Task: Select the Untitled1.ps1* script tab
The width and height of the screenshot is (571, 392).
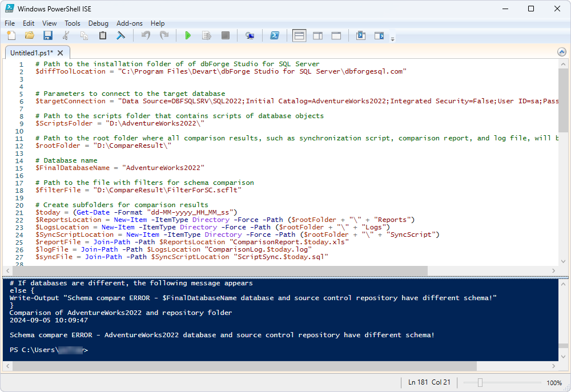Action: [x=31, y=52]
